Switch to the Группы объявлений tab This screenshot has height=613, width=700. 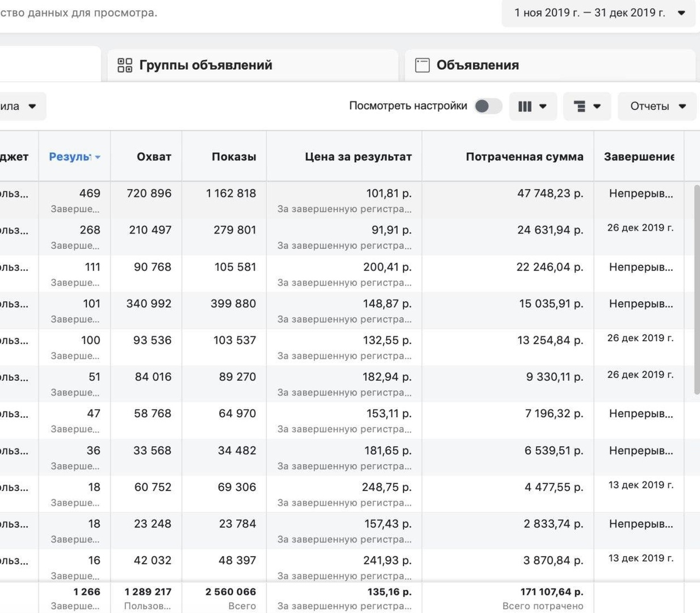coord(253,65)
